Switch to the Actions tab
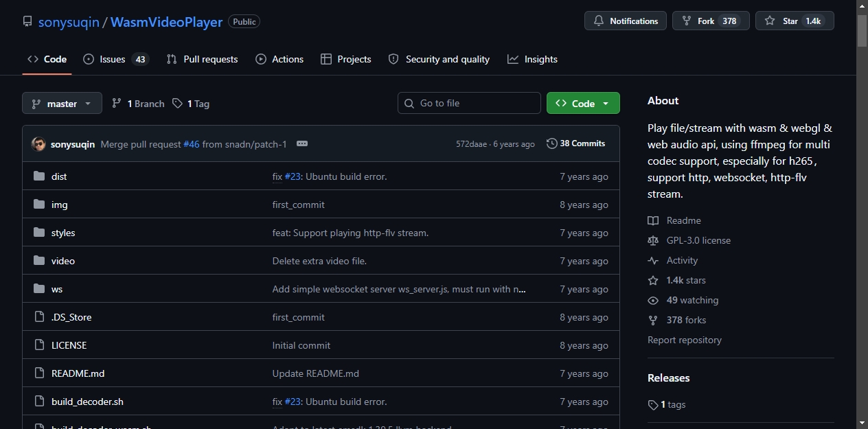This screenshot has width=868, height=429. (279, 59)
